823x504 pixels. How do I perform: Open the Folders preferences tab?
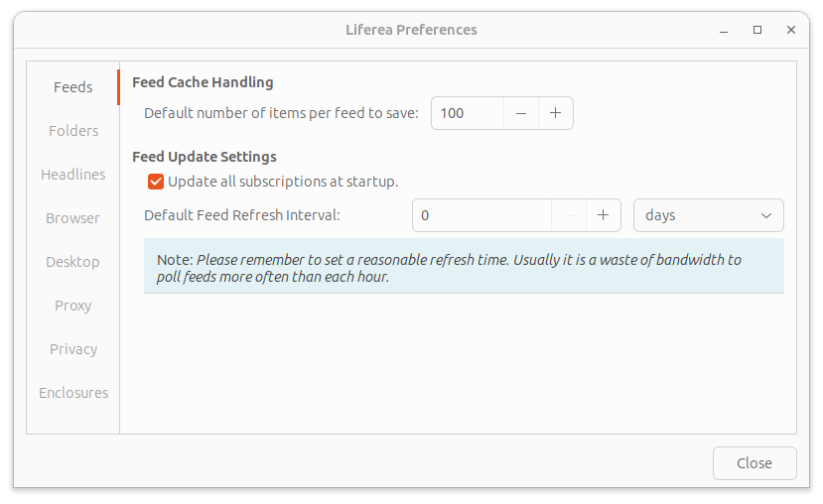(x=73, y=131)
